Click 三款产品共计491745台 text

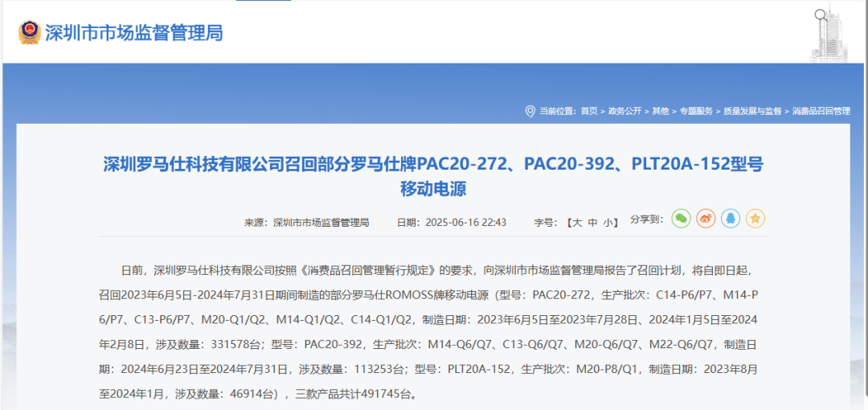pos(355,395)
